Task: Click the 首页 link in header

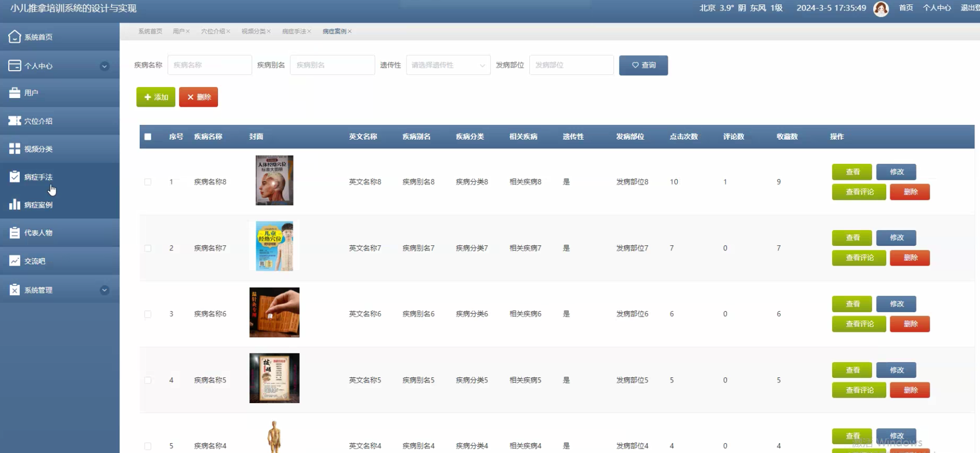Action: [x=906, y=8]
